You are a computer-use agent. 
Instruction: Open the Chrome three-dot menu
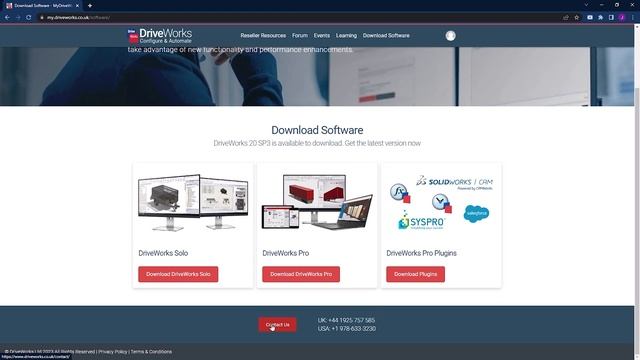pos(633,18)
